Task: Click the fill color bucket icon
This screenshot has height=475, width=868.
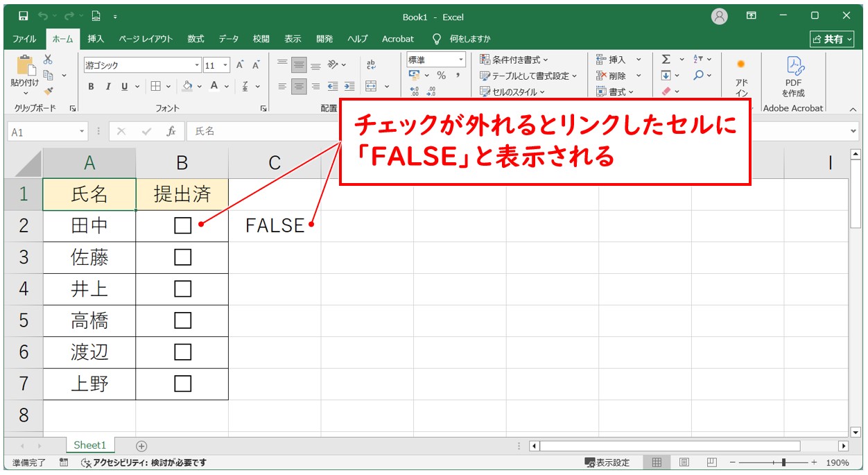Action: tap(187, 87)
